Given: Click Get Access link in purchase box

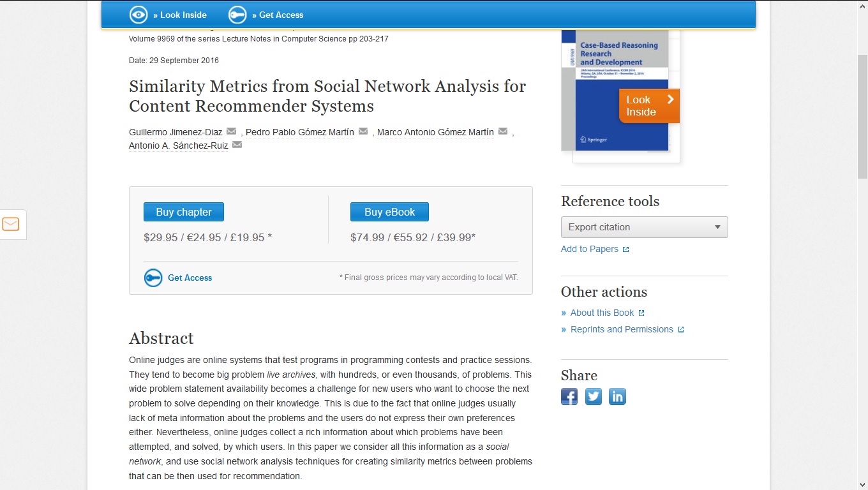Looking at the screenshot, I should (x=190, y=278).
